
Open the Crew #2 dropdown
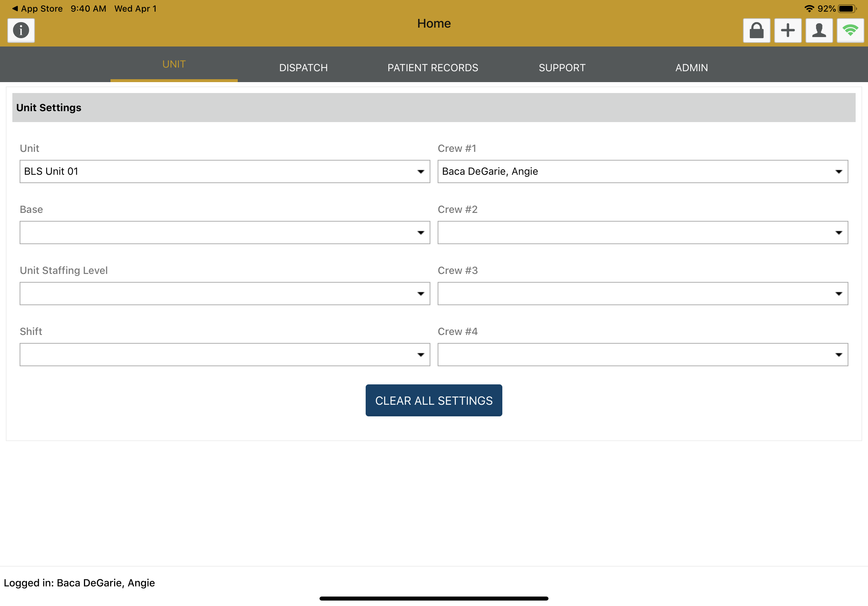coord(642,233)
